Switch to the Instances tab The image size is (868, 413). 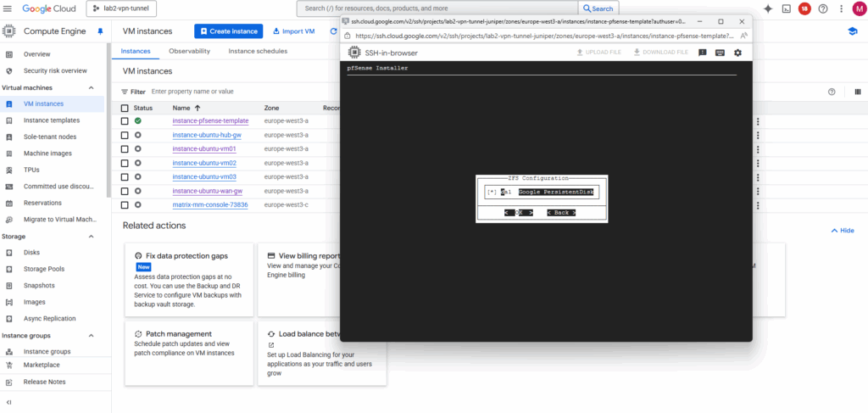(136, 51)
